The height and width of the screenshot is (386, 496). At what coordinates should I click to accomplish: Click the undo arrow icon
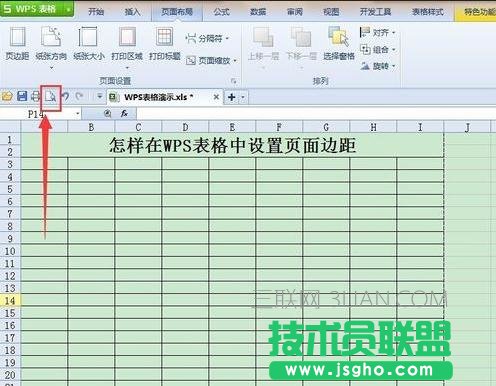pos(66,97)
